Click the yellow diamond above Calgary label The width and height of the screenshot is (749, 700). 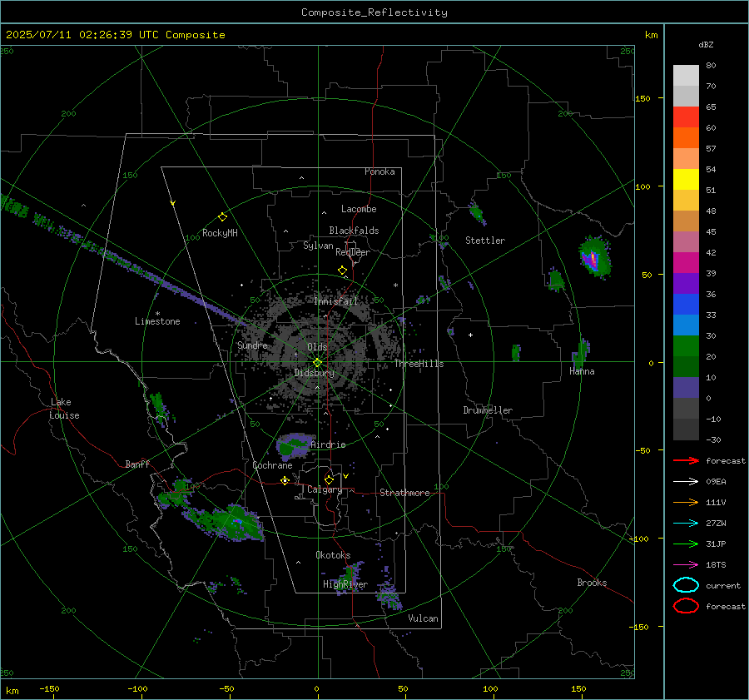click(329, 479)
